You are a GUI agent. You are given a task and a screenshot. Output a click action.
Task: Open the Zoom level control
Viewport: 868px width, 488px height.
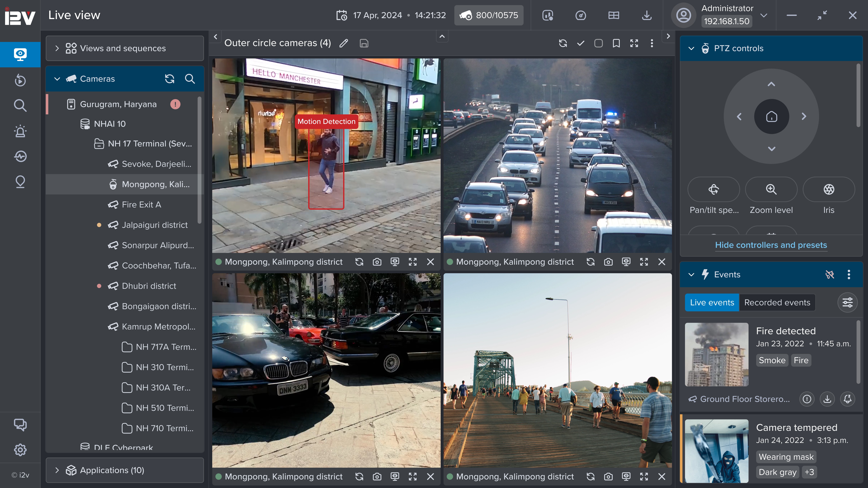tap(771, 189)
